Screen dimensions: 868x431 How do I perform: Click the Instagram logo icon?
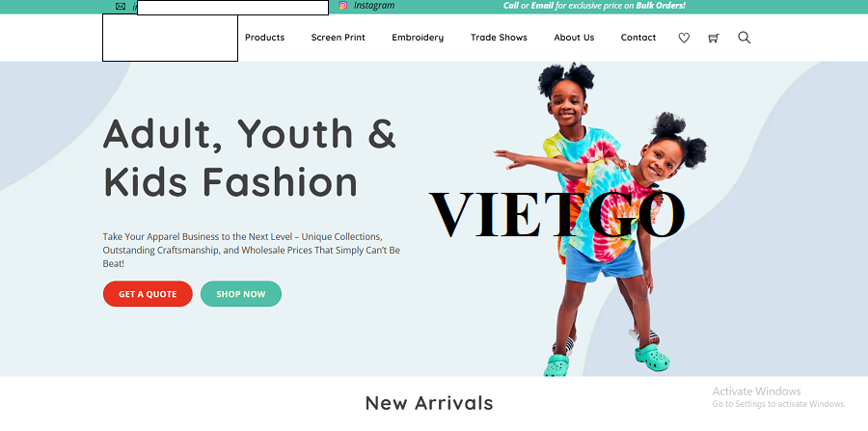click(343, 6)
